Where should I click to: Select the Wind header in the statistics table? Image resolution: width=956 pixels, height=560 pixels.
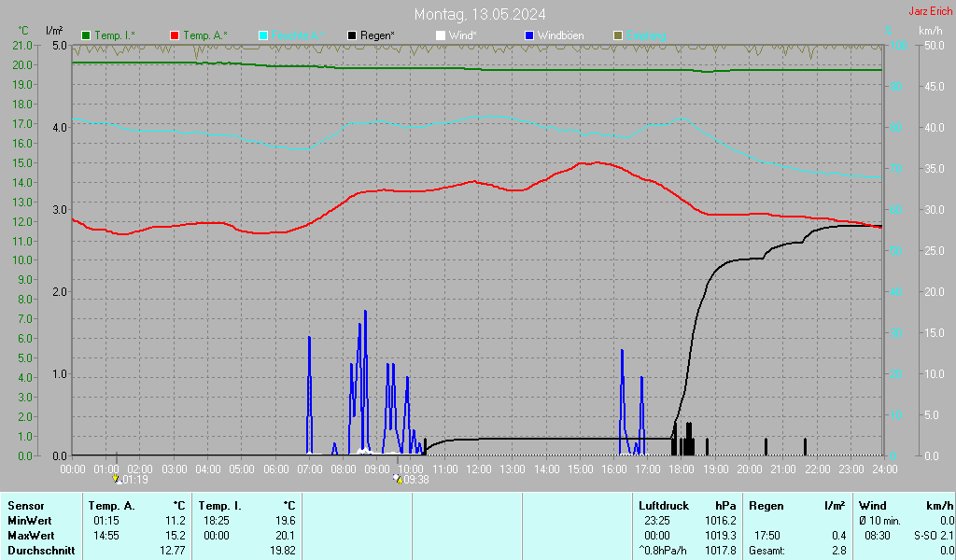[872, 505]
